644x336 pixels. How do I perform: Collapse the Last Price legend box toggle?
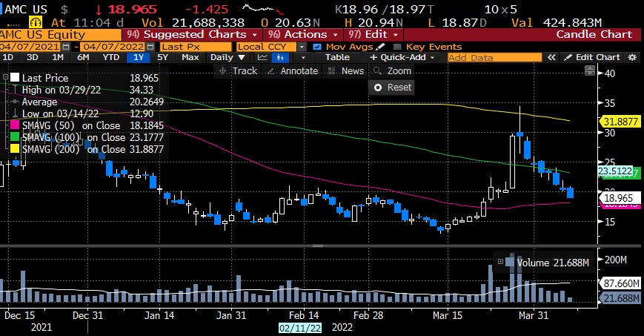(5, 77)
